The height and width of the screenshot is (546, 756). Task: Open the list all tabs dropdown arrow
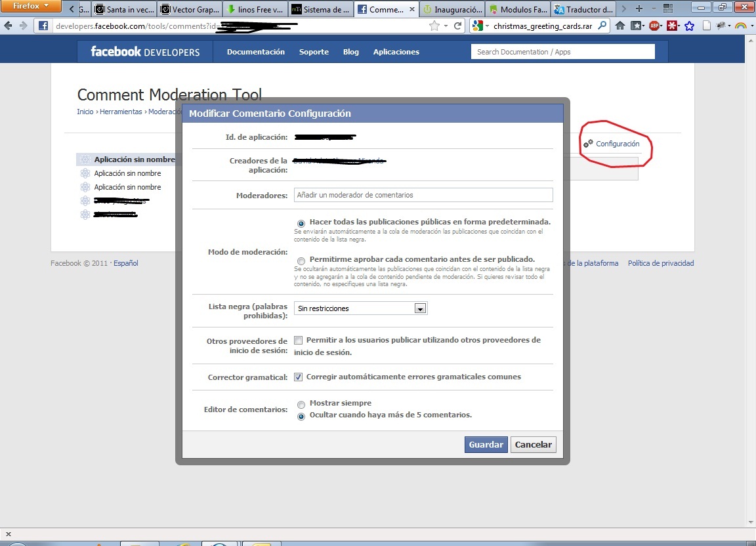point(654,9)
